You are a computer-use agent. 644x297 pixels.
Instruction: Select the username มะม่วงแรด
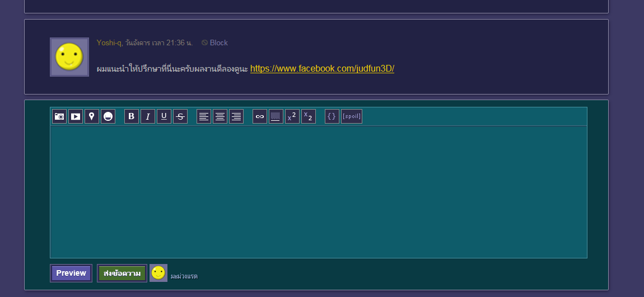pyautogui.click(x=184, y=276)
